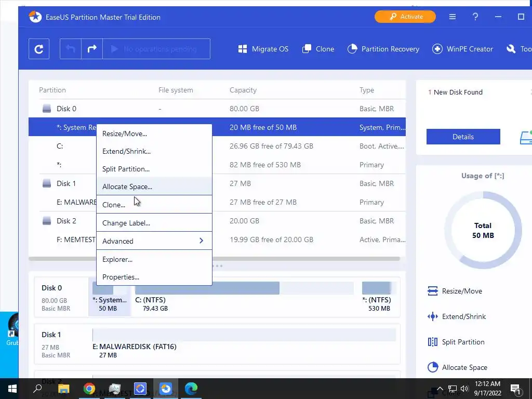532x399 pixels.
Task: Click the orange Activate button
Action: click(x=405, y=17)
